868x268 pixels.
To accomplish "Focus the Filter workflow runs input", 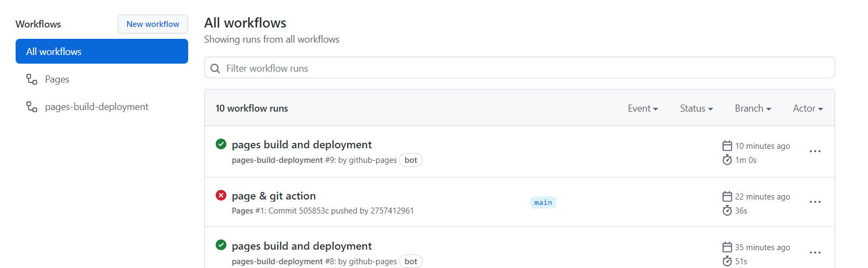I will coord(519,68).
